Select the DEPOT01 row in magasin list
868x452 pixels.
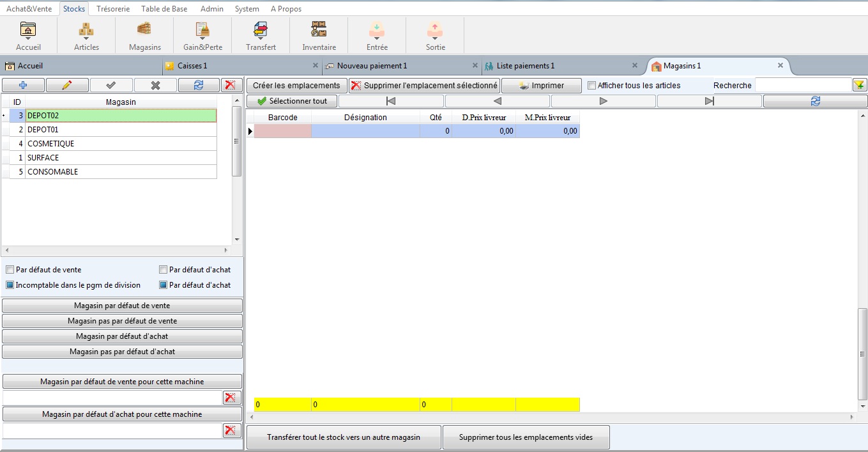pos(121,130)
